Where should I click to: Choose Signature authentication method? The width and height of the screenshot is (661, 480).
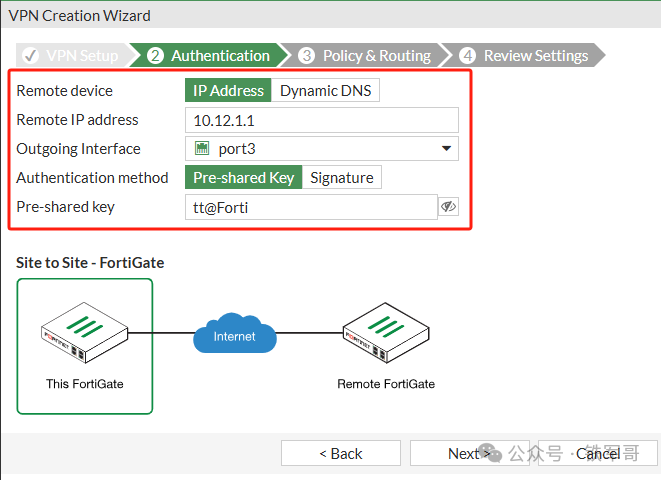coord(341,177)
